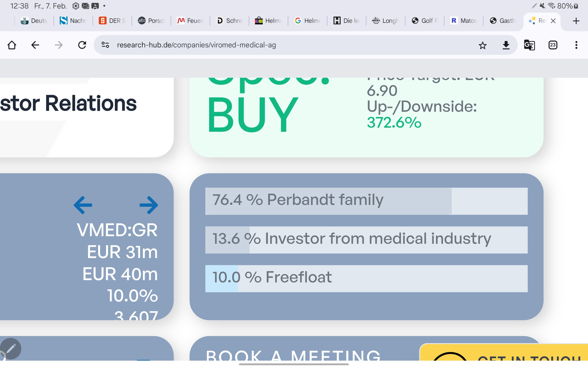Switch to the Google Helmu tab
Viewport: 588px width, 368px height.
coord(307,21)
